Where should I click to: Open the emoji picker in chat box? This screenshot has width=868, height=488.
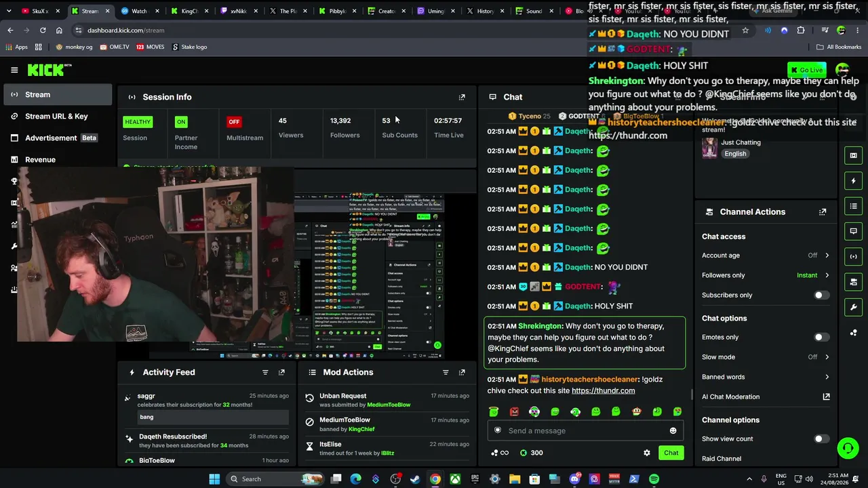coord(673,430)
